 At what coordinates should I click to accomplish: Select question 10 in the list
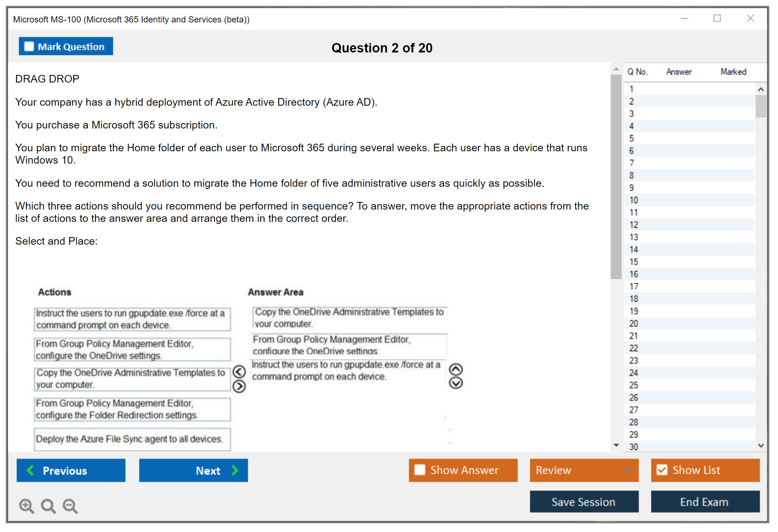tap(634, 200)
